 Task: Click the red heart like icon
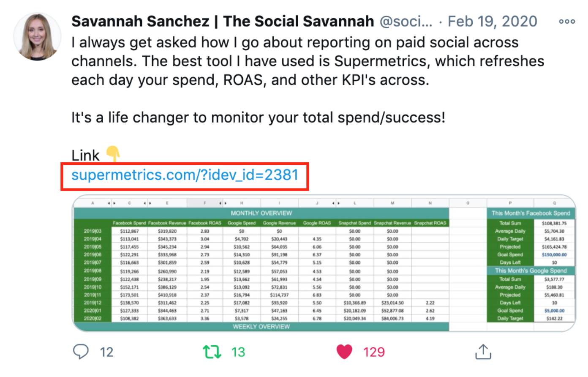click(x=344, y=352)
